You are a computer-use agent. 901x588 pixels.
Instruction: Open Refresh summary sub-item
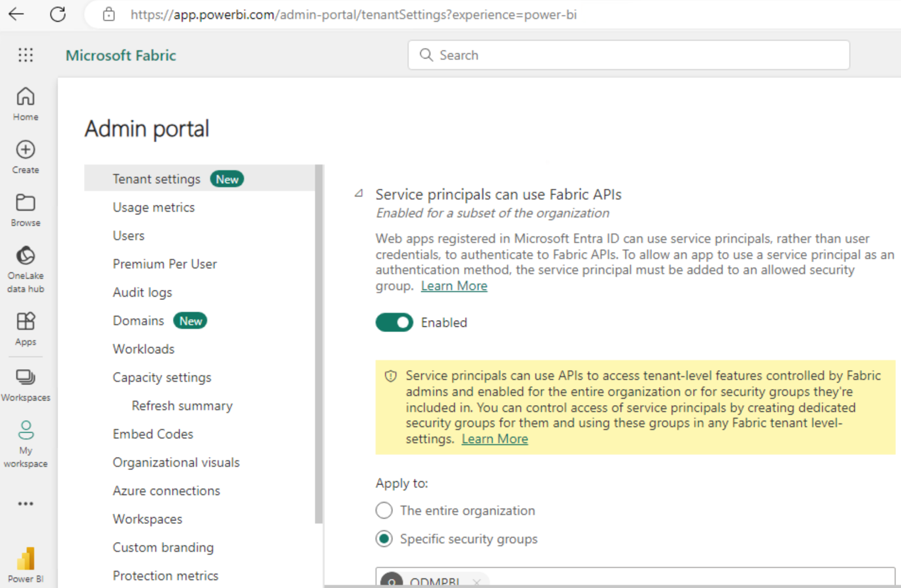[x=182, y=406]
